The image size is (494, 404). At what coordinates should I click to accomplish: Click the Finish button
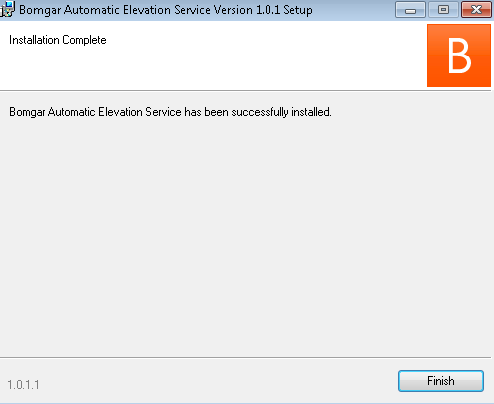441,381
